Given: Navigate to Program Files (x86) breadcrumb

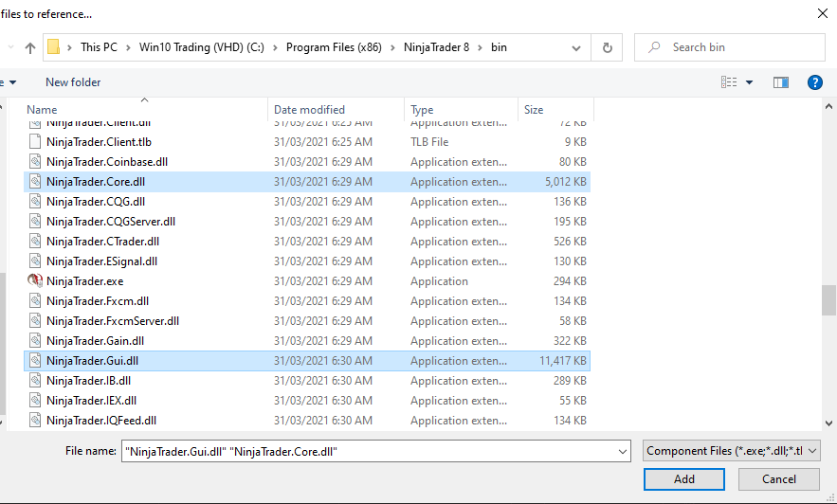Looking at the screenshot, I should click(335, 47).
